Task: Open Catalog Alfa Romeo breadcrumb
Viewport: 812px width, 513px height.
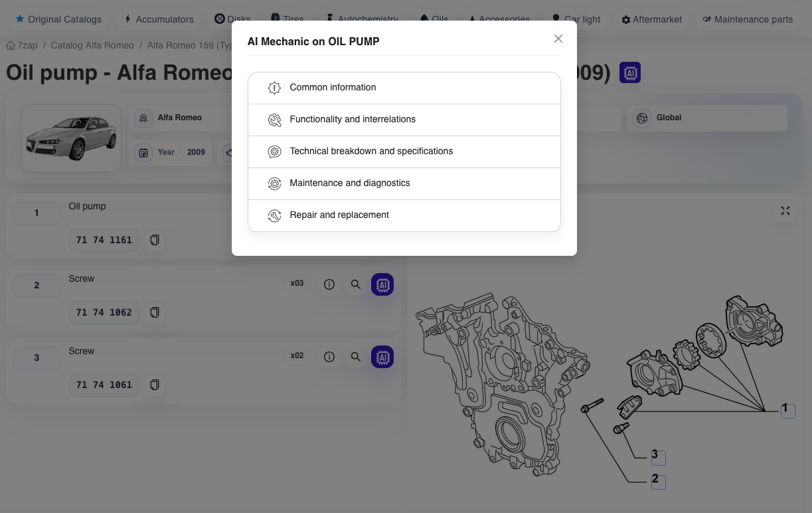Action: [x=92, y=45]
